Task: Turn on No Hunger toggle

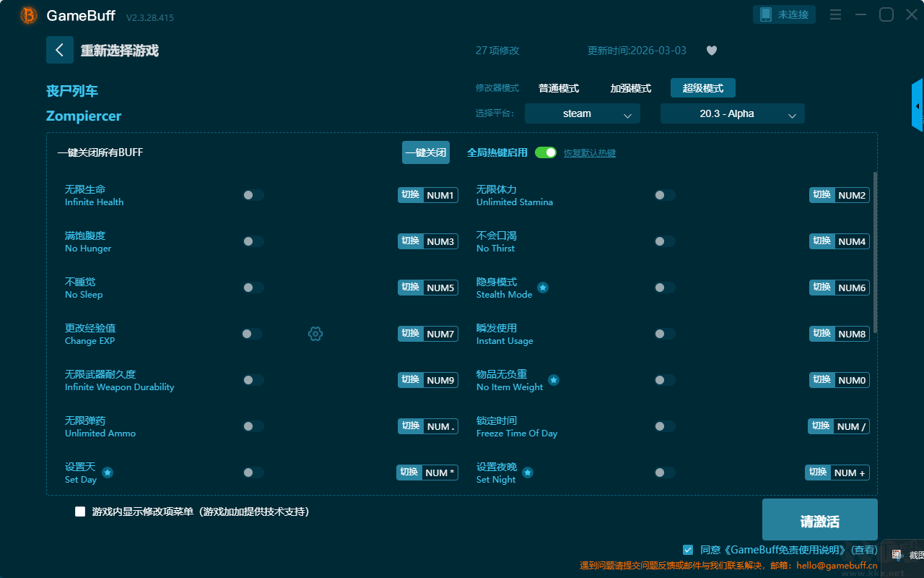Action: (253, 241)
